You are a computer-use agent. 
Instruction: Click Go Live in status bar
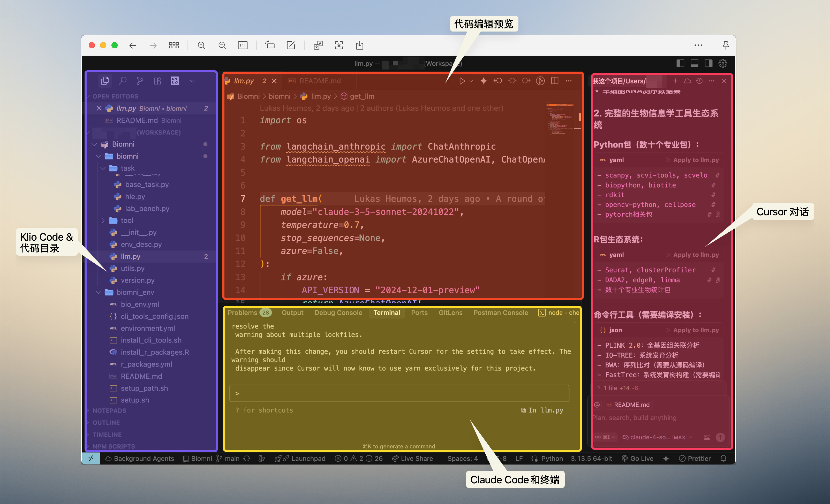pos(637,459)
